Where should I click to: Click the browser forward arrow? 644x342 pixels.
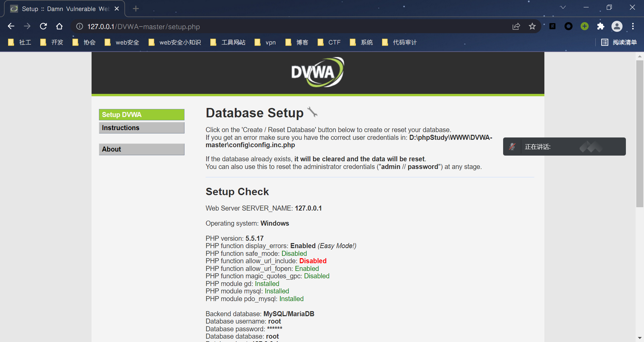point(27,26)
